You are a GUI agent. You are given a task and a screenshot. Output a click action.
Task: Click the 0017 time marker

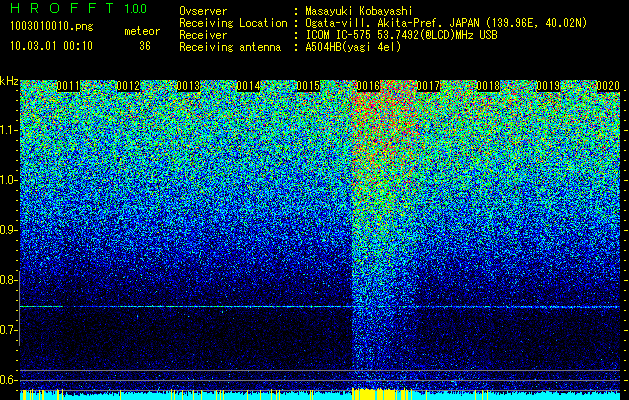click(428, 86)
